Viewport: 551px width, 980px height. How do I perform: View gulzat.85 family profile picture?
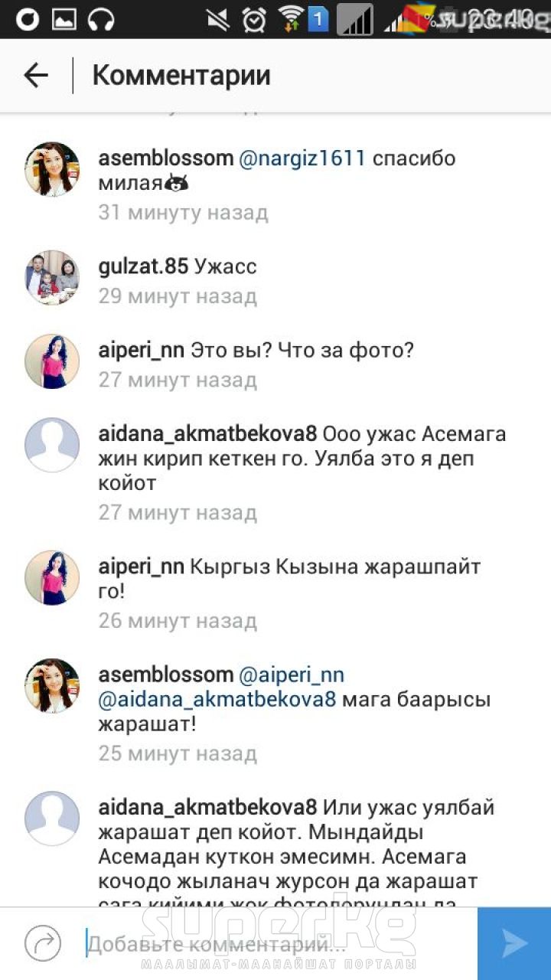coord(52,277)
